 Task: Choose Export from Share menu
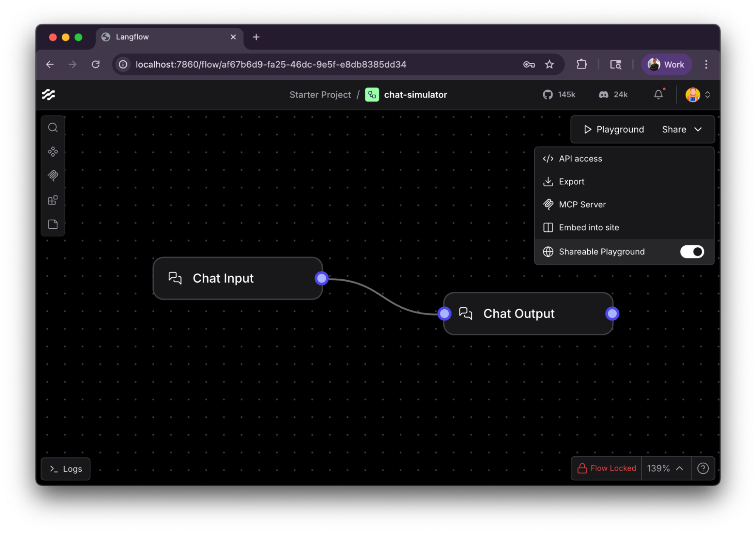tap(571, 182)
